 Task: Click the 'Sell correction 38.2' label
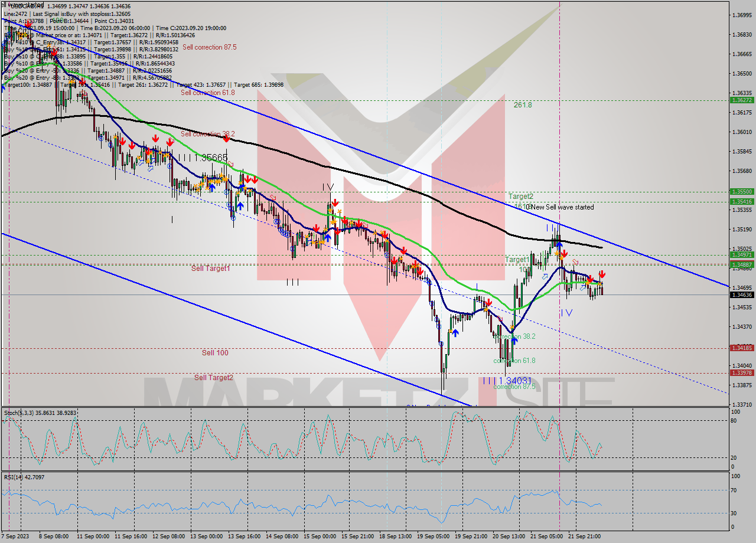pos(208,134)
